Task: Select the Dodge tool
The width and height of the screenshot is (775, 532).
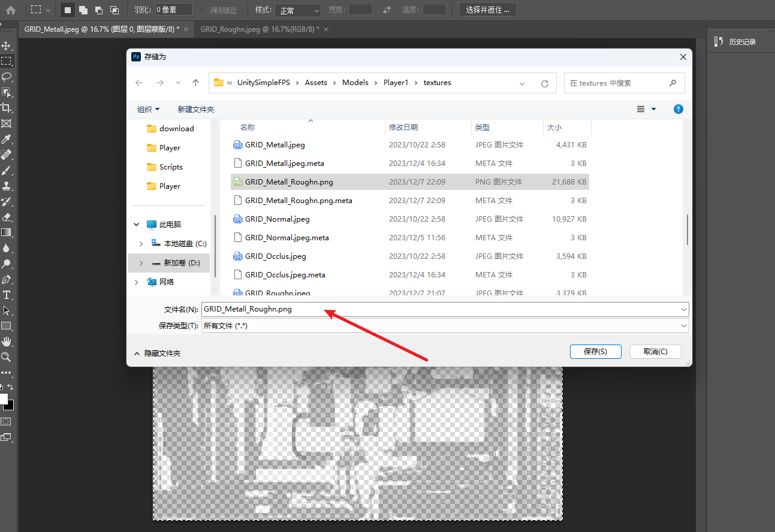Action: (7, 264)
